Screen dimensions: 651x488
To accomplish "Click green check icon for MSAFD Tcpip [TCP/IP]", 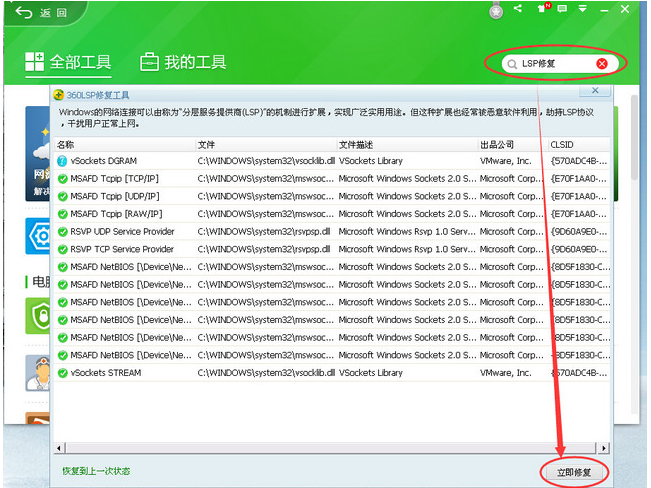I will click(x=63, y=179).
